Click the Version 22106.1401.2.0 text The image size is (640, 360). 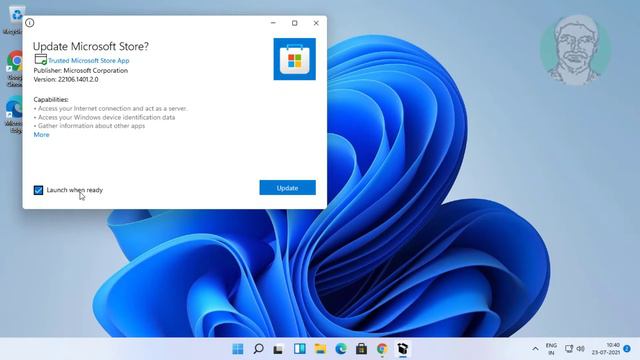[66, 79]
